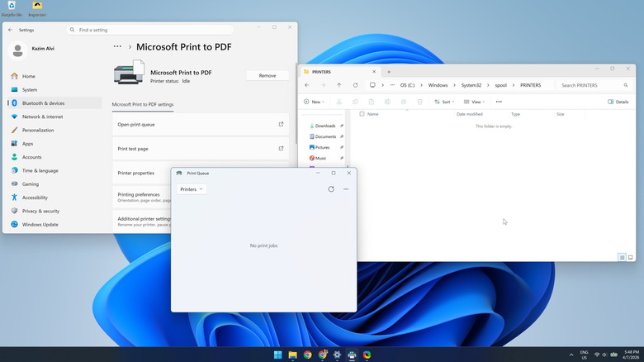Click the Share icon in Explorer toolbar
Image resolution: width=644 pixels, height=362 pixels.
tap(404, 102)
